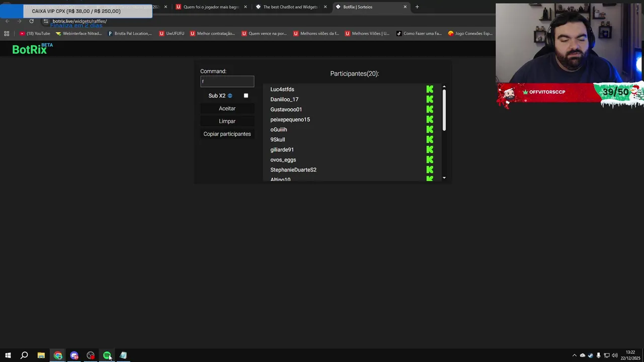The height and width of the screenshot is (362, 644).
Task: Click the Kick icon beside Luc4stfds
Action: pyautogui.click(x=430, y=89)
